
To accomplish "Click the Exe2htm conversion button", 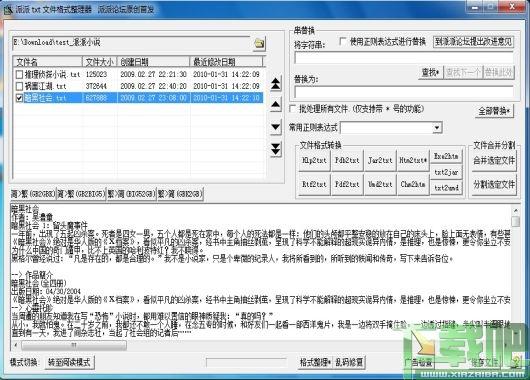I will click(x=446, y=156).
